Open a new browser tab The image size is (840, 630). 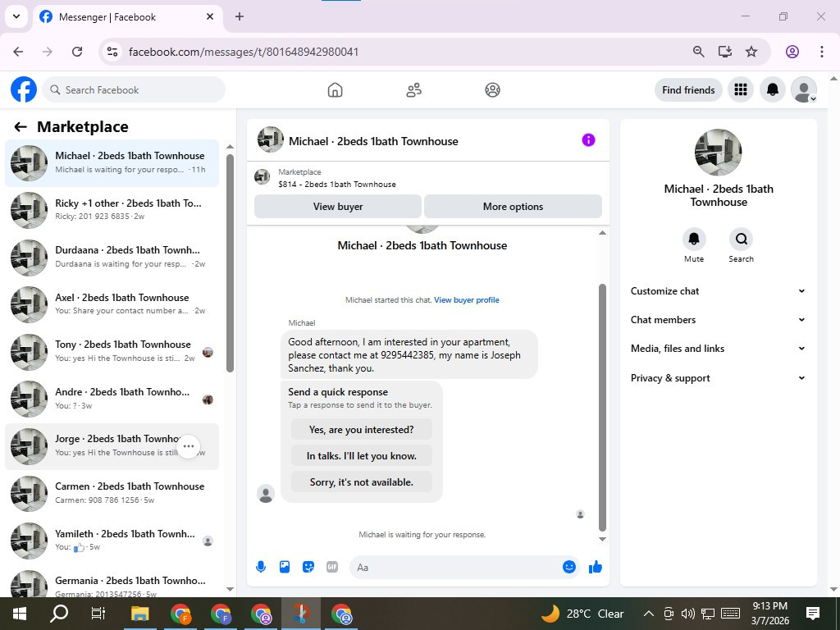coord(240,16)
